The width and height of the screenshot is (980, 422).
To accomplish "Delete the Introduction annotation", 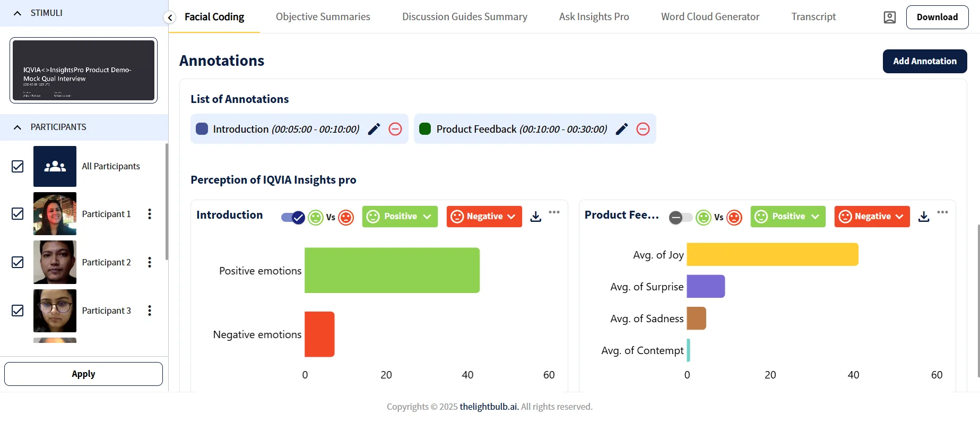I will point(395,129).
